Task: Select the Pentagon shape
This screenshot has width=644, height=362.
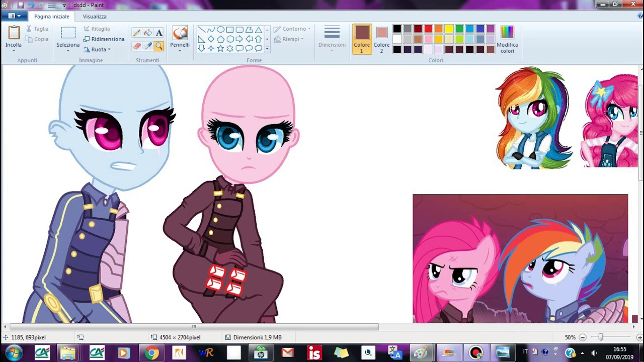Action: coord(220,39)
